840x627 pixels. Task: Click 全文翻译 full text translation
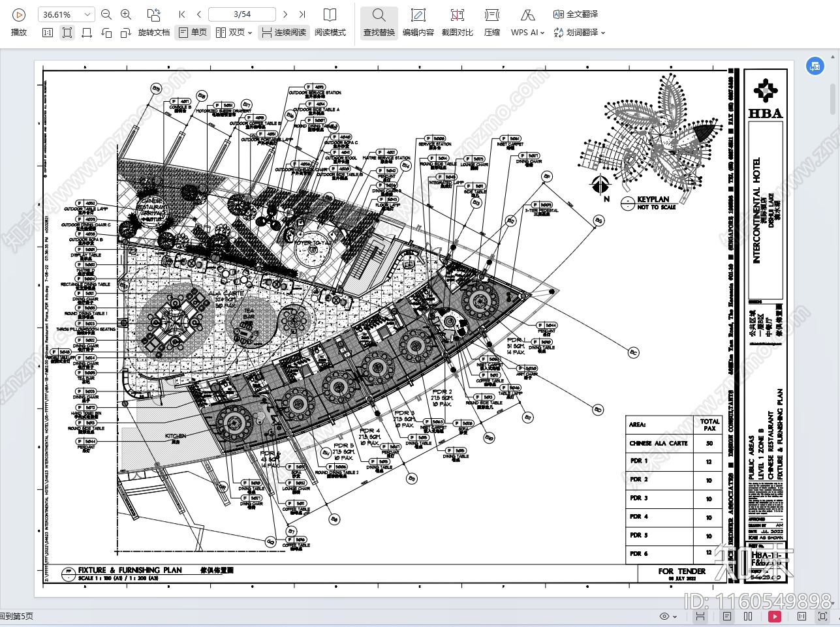(x=576, y=14)
